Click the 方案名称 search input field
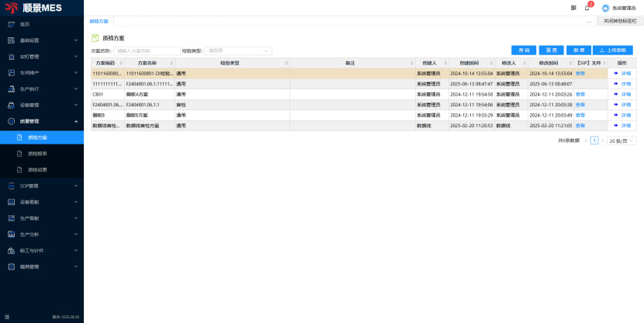 click(x=147, y=50)
